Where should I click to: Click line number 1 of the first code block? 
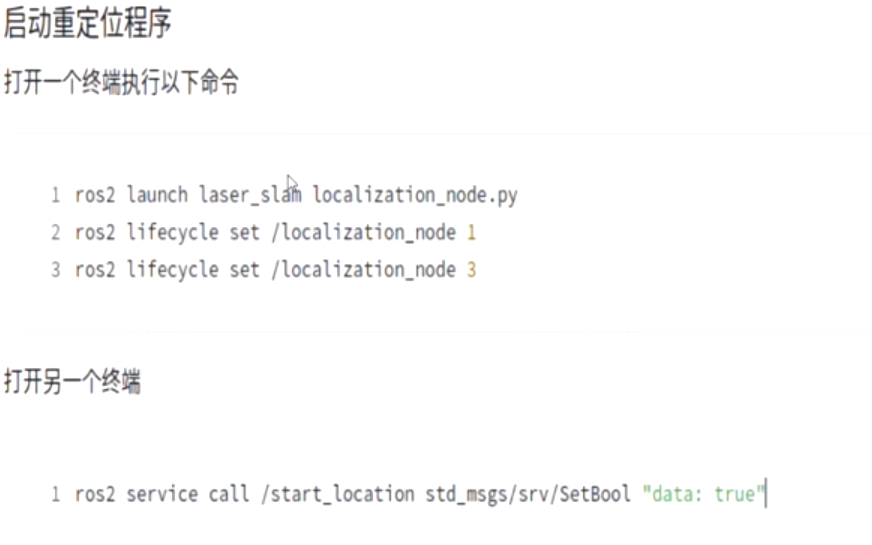(x=56, y=195)
